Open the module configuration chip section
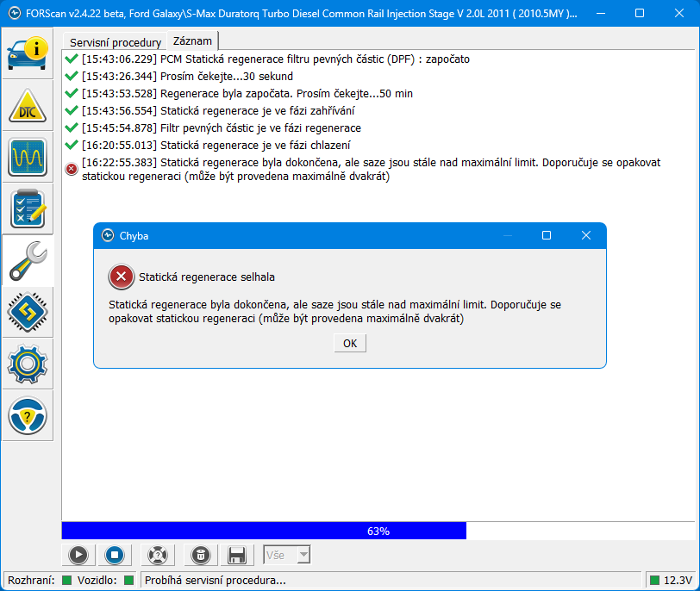Image resolution: width=700 pixels, height=591 pixels. (28, 312)
